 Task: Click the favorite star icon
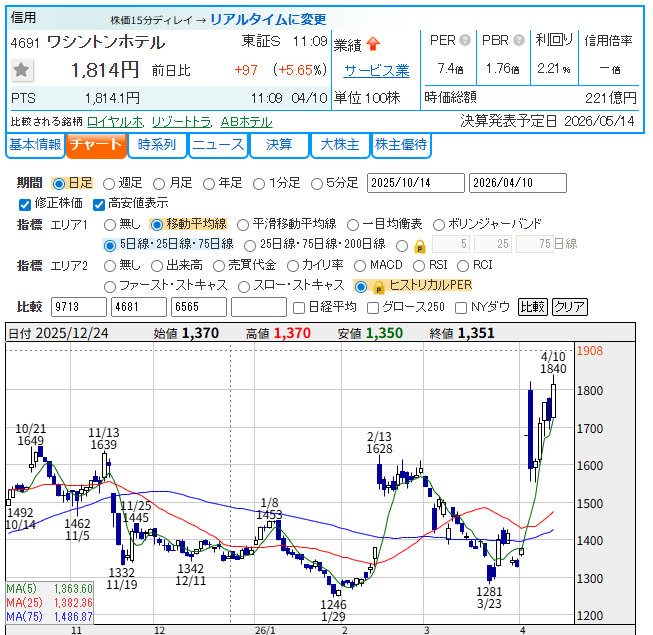pos(21,70)
